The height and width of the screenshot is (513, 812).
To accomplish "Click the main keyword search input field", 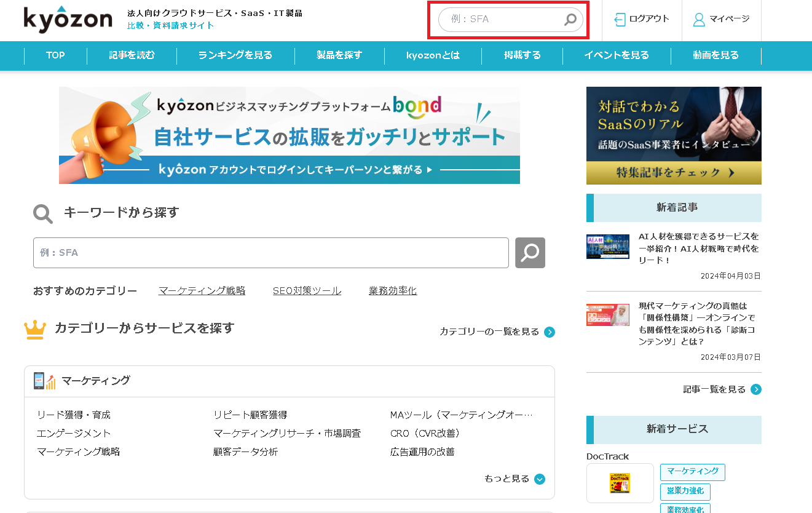I will click(271, 253).
